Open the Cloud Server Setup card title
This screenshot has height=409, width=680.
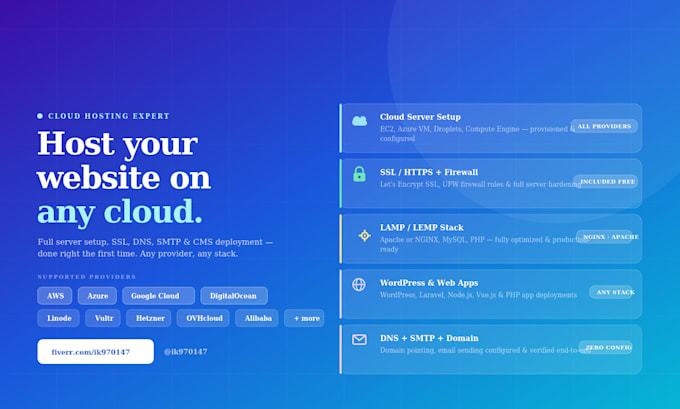420,117
